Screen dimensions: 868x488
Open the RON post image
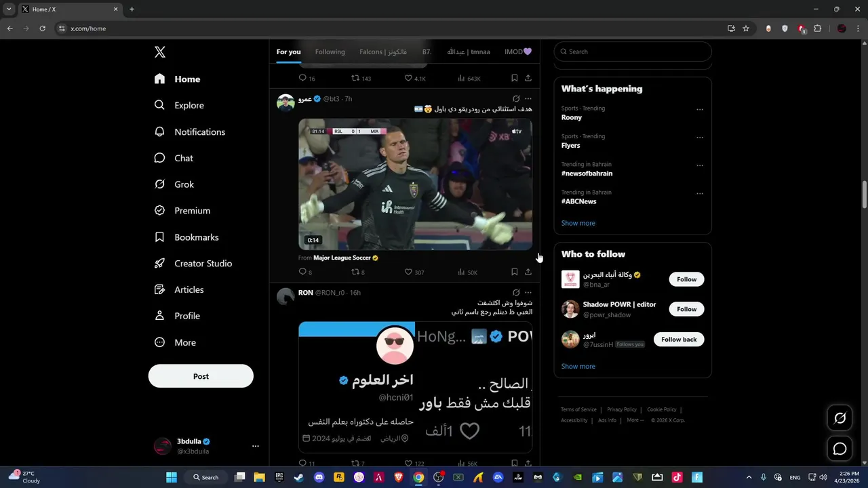click(415, 387)
